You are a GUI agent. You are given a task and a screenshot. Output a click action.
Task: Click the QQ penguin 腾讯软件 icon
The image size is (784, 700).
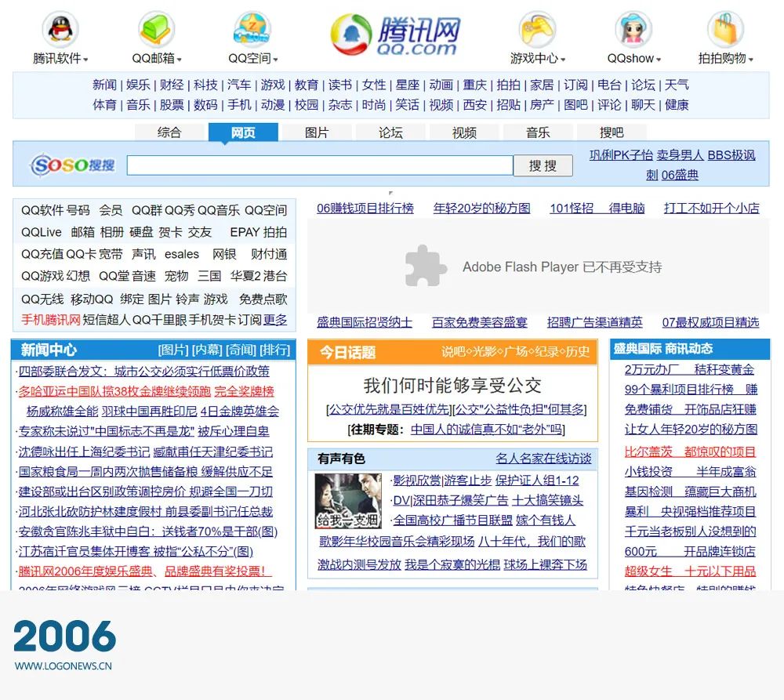60,29
